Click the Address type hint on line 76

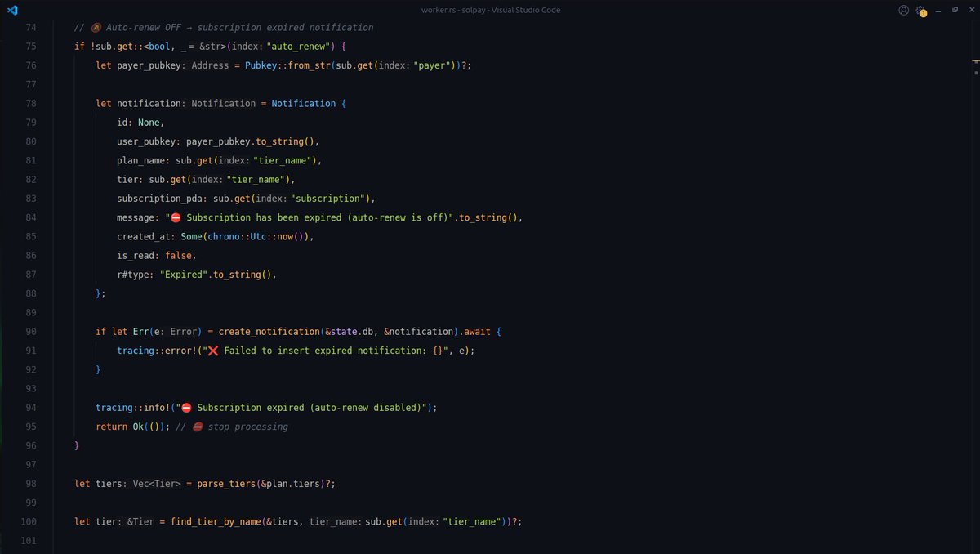tap(210, 65)
